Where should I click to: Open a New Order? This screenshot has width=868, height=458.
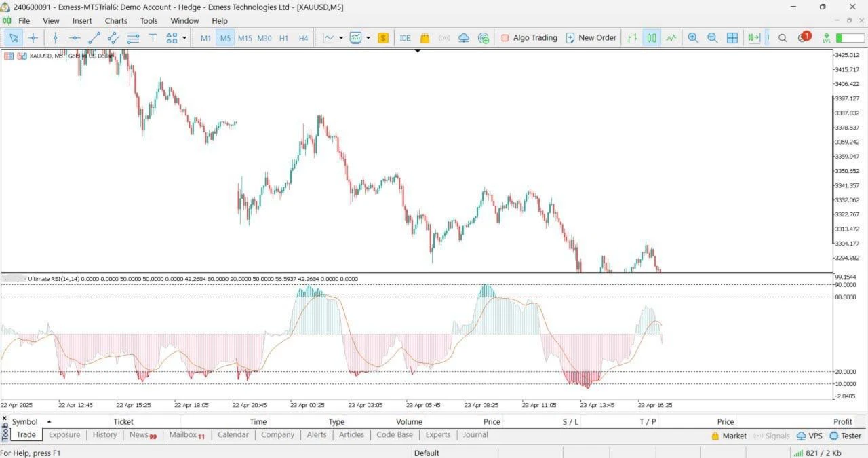591,38
